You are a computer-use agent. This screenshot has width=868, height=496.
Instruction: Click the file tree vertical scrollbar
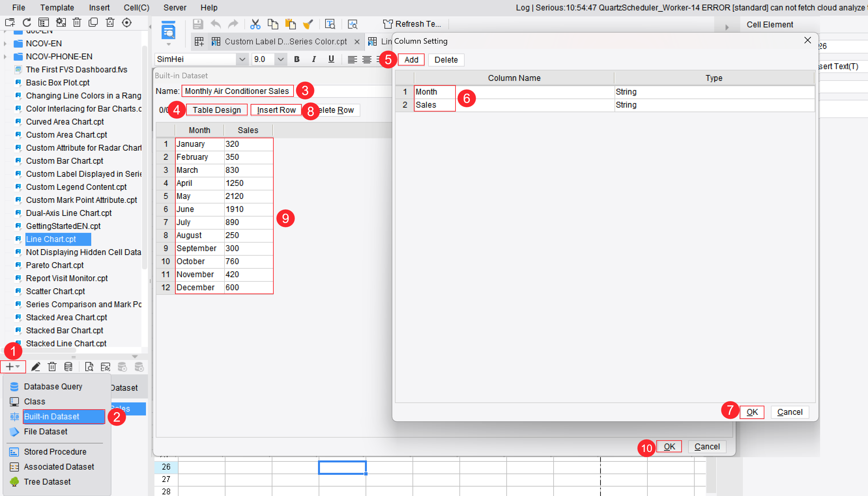[145, 157]
